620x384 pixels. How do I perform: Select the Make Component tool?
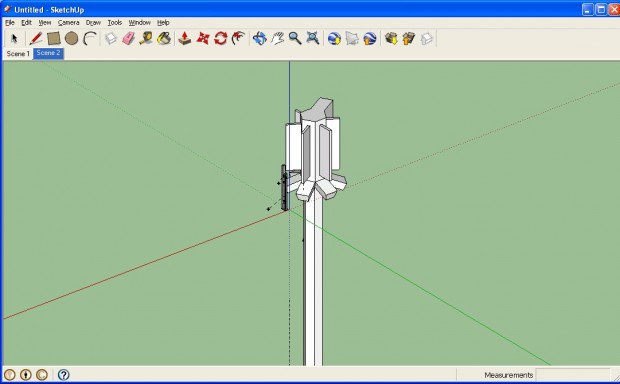pos(111,38)
